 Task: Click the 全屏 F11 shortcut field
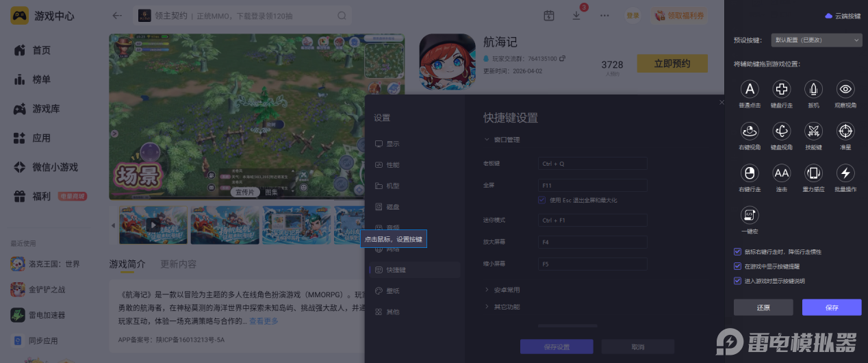(x=593, y=186)
